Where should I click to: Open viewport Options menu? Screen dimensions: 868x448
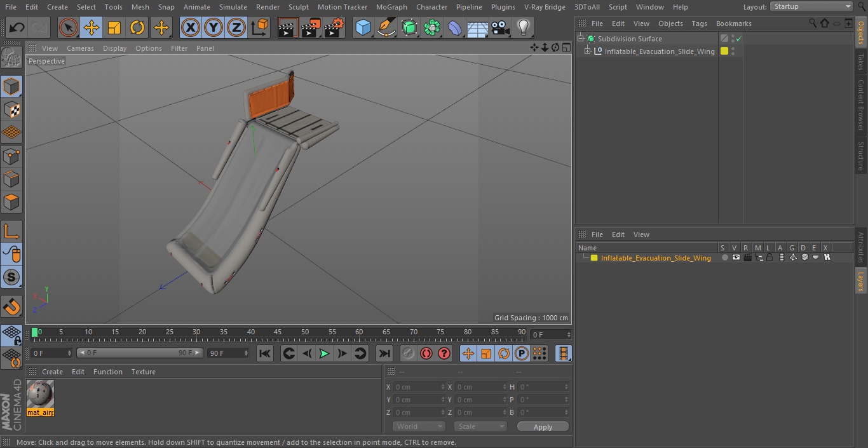point(149,48)
